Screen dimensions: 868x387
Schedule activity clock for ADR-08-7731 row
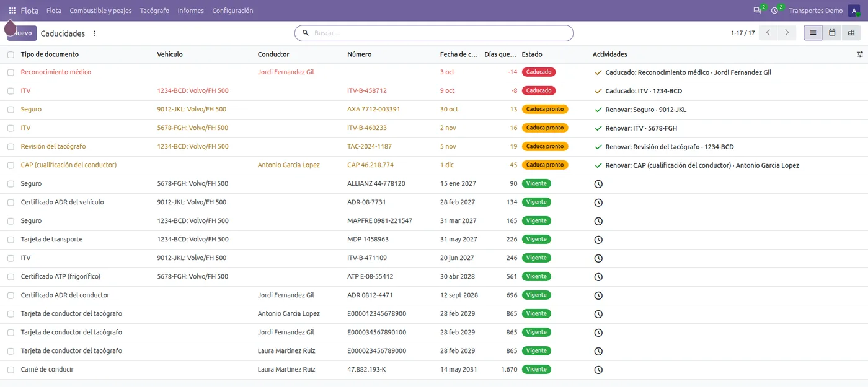pos(598,202)
